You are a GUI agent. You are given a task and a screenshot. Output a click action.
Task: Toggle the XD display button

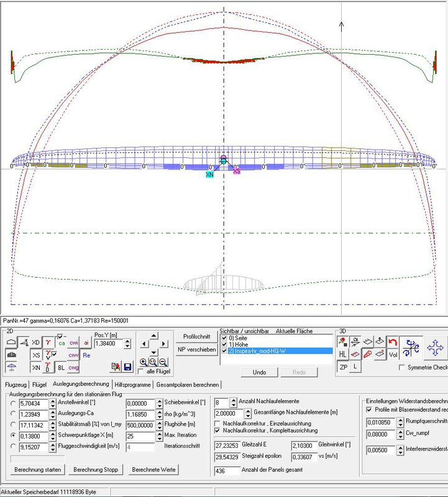(36, 342)
